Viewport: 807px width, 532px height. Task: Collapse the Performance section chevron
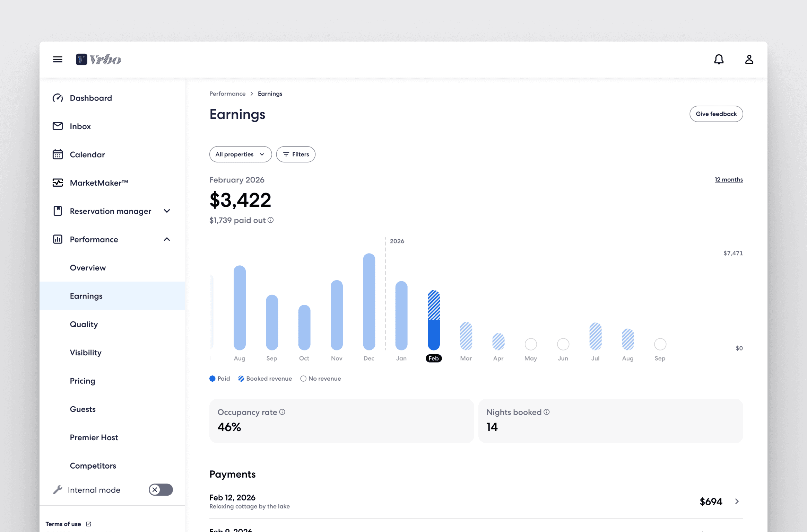pyautogui.click(x=167, y=239)
